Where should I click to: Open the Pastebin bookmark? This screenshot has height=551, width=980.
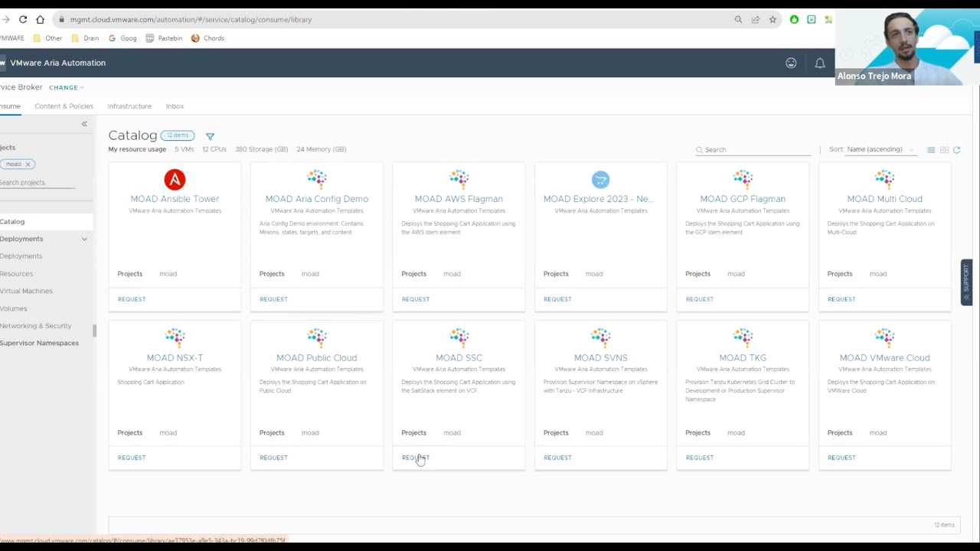(164, 38)
